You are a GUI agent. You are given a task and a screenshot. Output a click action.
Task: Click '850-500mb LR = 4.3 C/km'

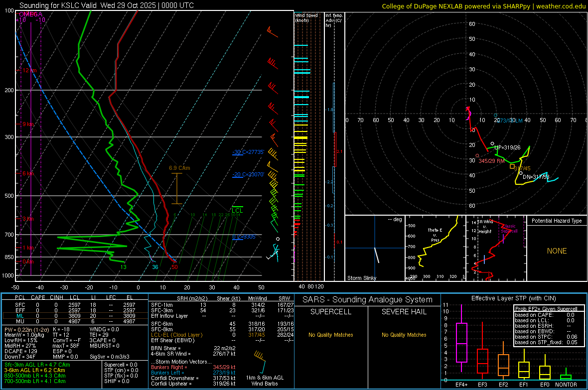click(x=35, y=376)
